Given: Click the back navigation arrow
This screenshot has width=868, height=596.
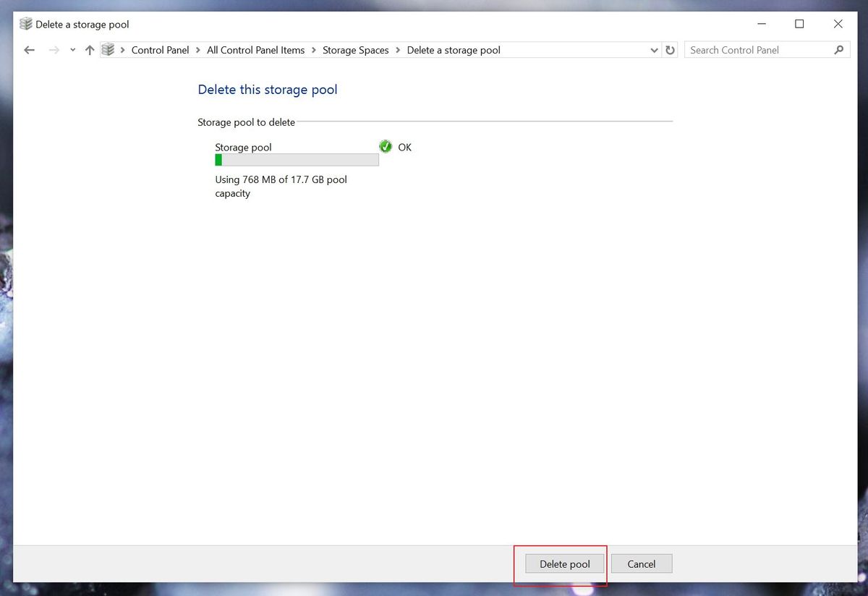Looking at the screenshot, I should point(29,49).
